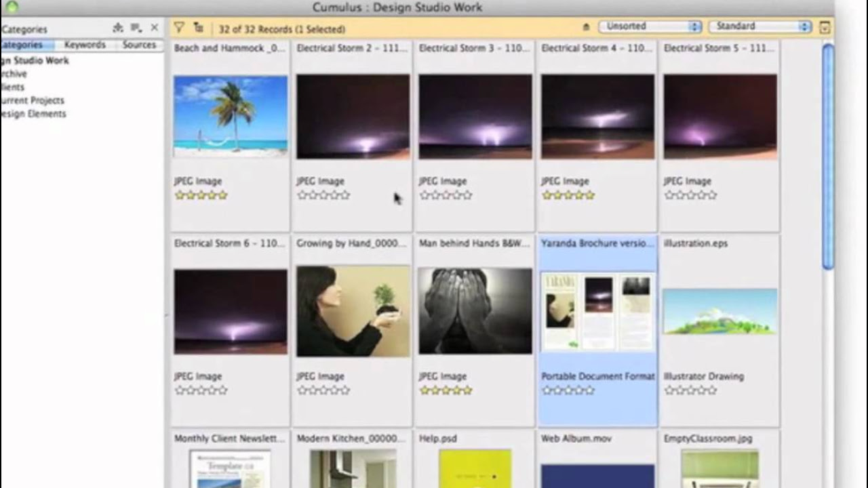Set star rating on Beach and Hammock
Screen dimensions: 868x488
(201, 195)
